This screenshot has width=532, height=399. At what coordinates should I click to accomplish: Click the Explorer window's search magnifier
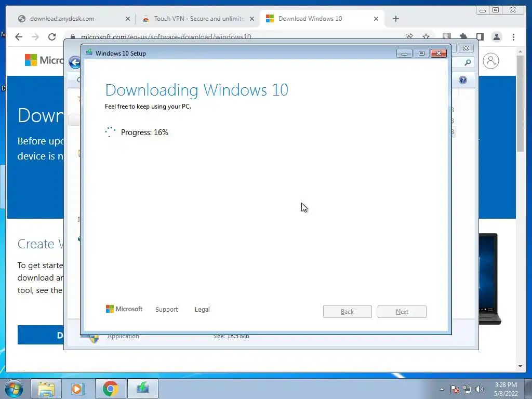click(x=468, y=62)
